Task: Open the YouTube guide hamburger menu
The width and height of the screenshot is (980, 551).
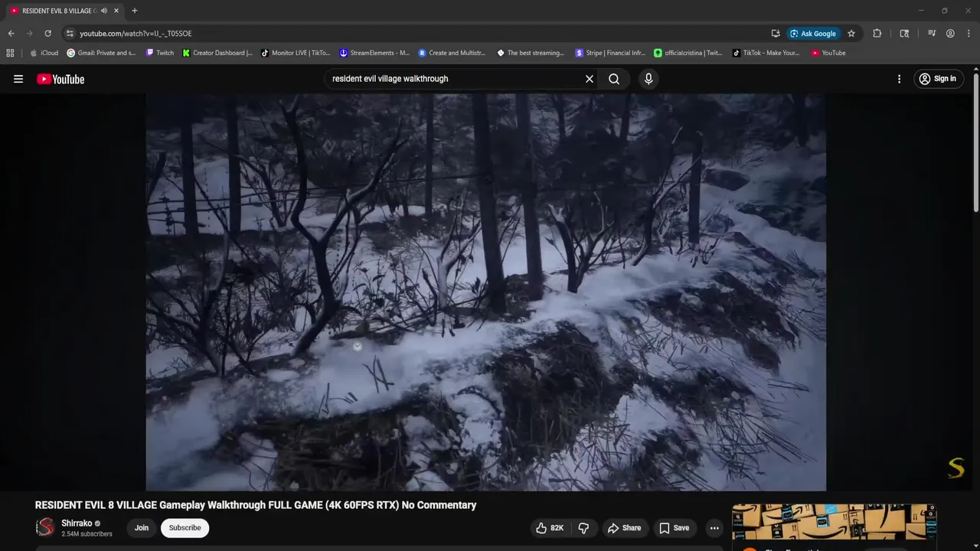Action: [18, 79]
